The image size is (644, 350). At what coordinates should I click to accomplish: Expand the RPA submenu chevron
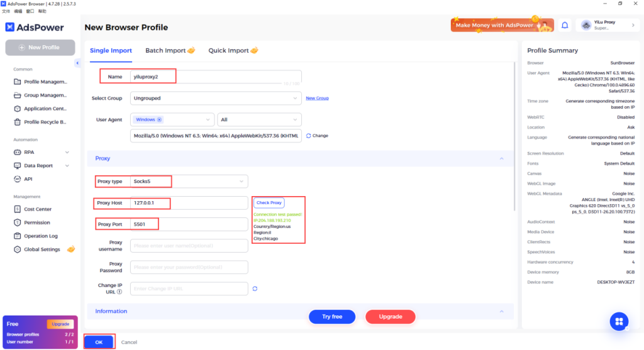[67, 152]
